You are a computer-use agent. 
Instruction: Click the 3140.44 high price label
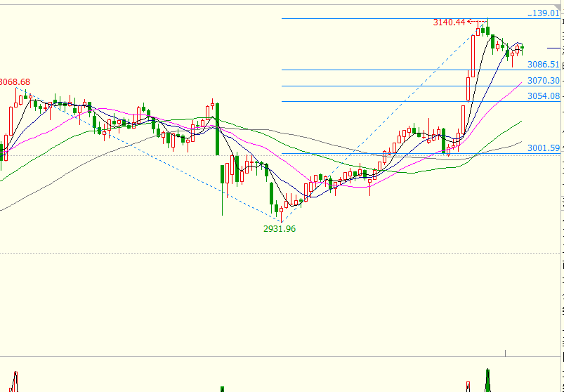click(449, 22)
